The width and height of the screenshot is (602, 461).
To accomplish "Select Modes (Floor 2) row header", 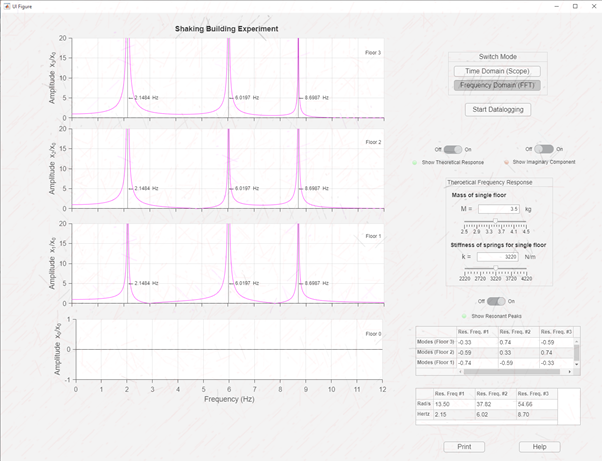I will (436, 352).
